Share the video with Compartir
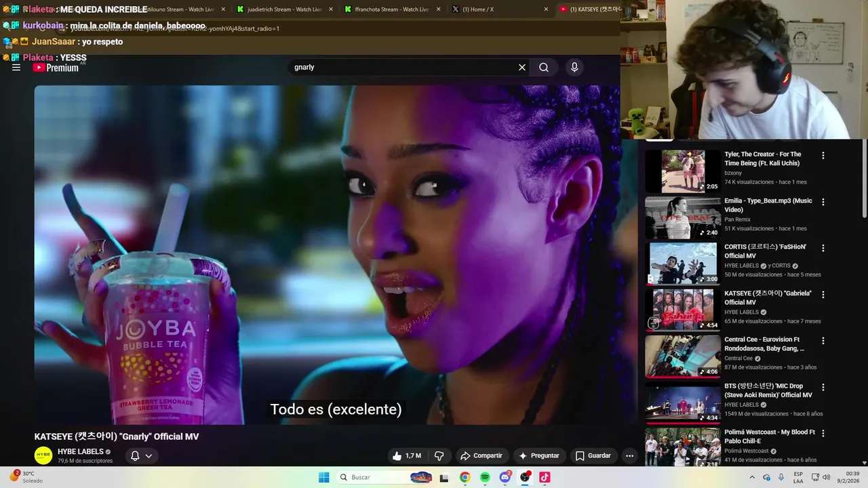This screenshot has height=488, width=868. (481, 455)
